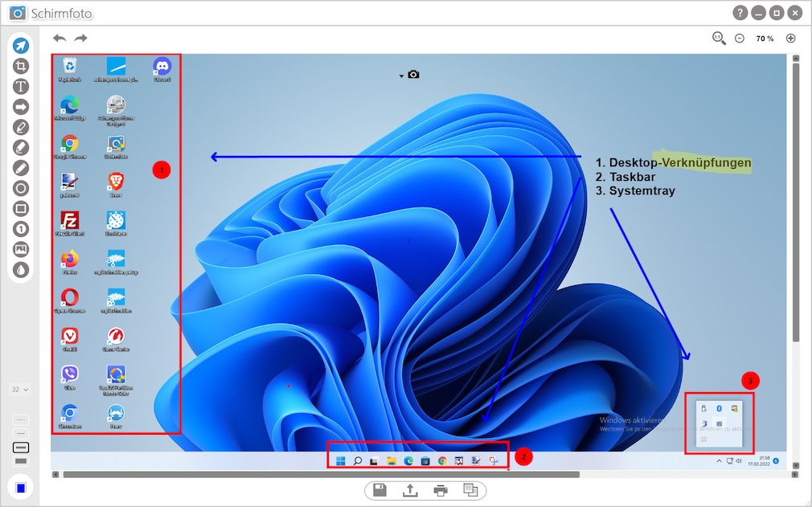Choose the arrow drawing tool
Image resolution: width=812 pixels, height=507 pixels.
(x=21, y=107)
